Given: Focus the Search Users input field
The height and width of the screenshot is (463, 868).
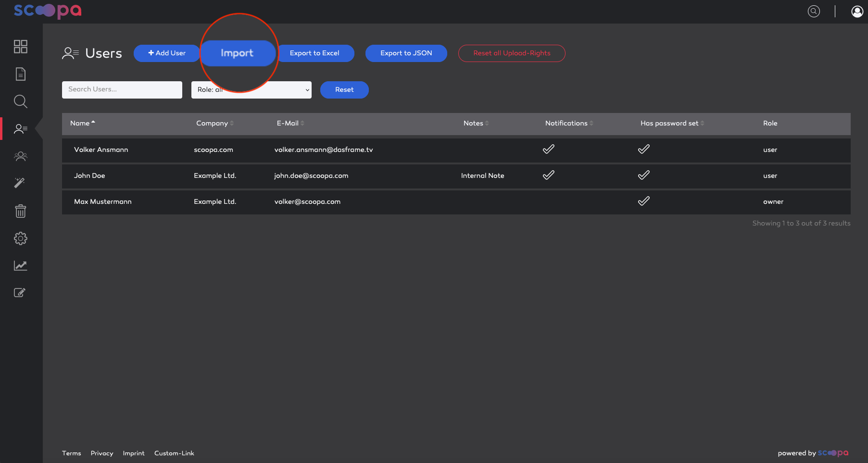Looking at the screenshot, I should pos(122,90).
